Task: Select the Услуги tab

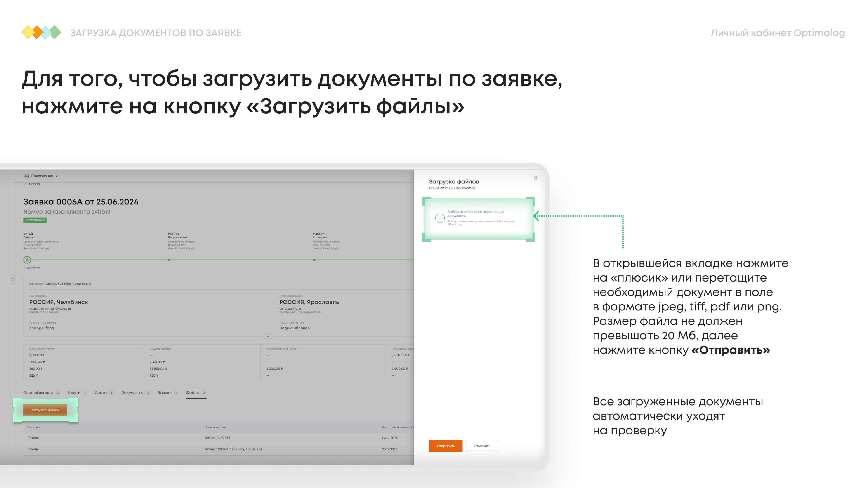Action: (x=73, y=392)
